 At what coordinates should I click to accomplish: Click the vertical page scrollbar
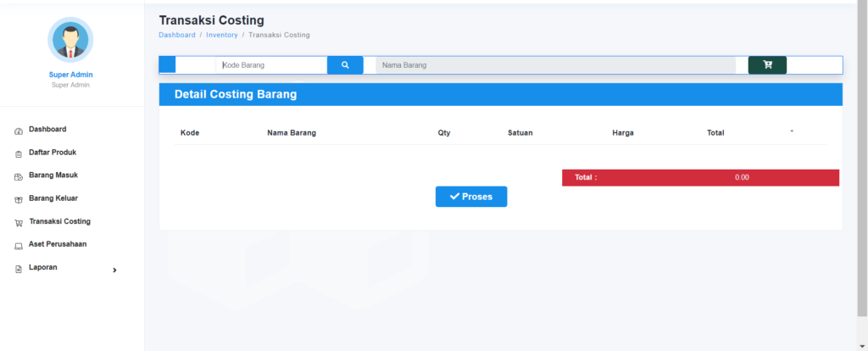point(862,160)
